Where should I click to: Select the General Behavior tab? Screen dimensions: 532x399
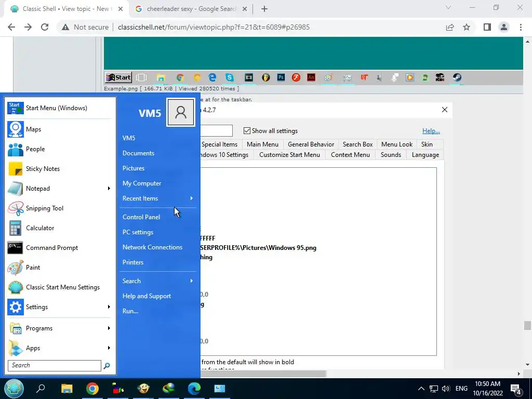point(311,144)
